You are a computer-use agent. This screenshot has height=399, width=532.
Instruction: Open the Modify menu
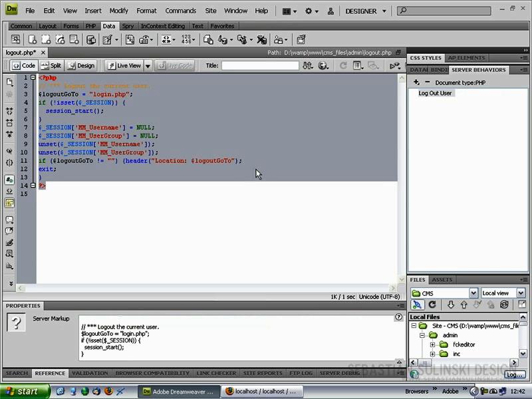(x=118, y=11)
